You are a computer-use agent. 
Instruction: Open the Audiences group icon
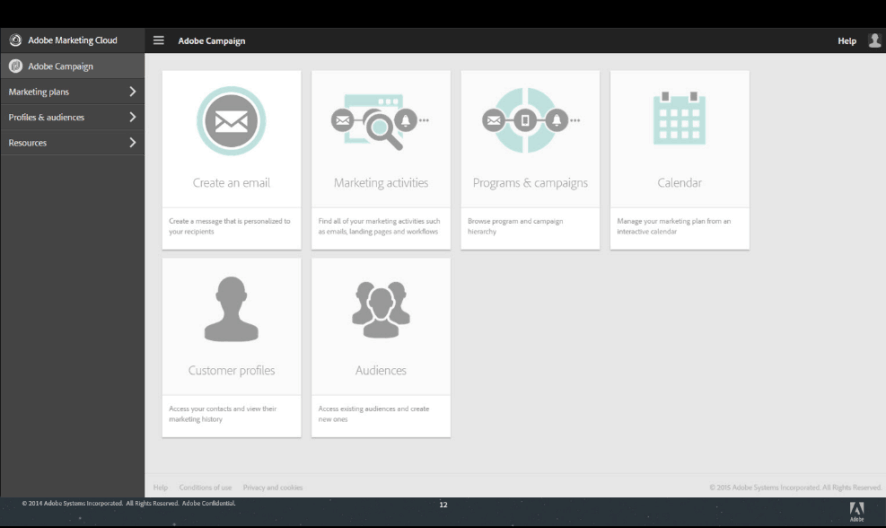(381, 309)
